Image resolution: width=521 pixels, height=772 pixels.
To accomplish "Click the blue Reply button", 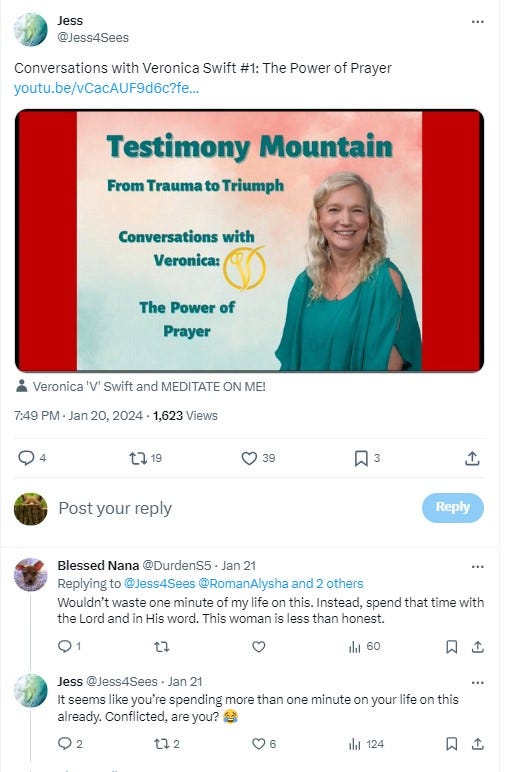I will 453,507.
